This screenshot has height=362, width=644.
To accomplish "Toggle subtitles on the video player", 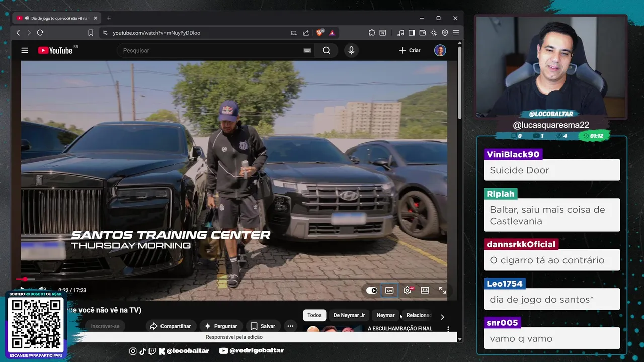I will coord(389,290).
